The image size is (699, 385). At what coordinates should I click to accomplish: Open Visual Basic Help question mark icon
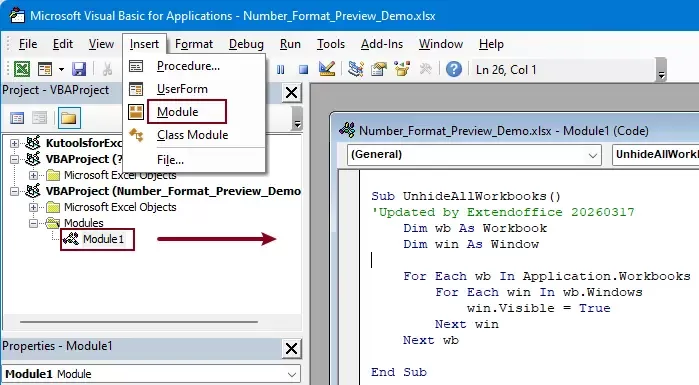point(454,69)
